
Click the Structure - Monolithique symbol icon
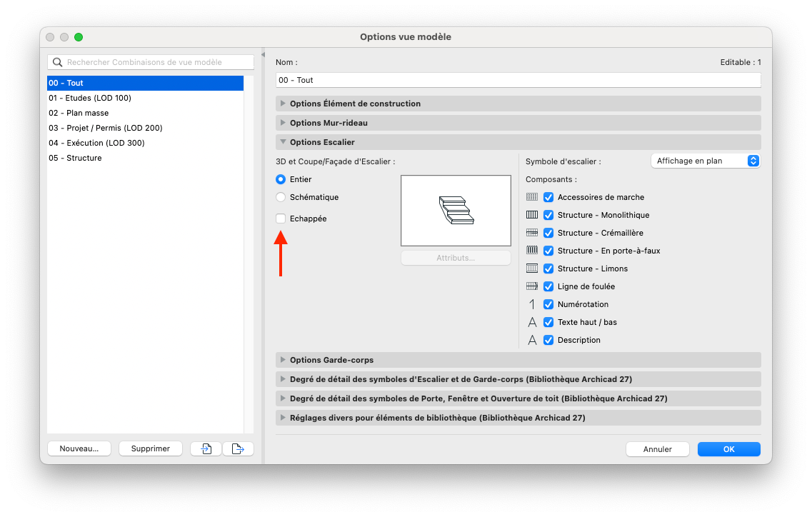[532, 215]
